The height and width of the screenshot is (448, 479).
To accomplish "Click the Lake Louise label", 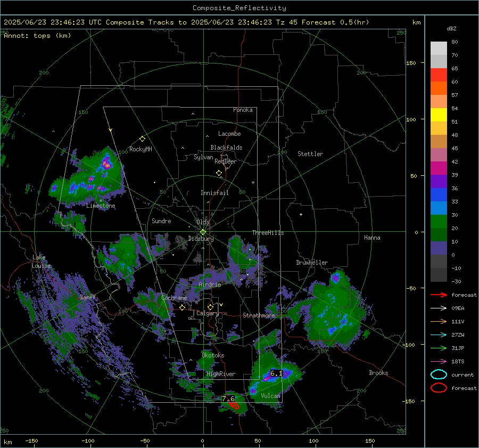I will tap(41, 262).
